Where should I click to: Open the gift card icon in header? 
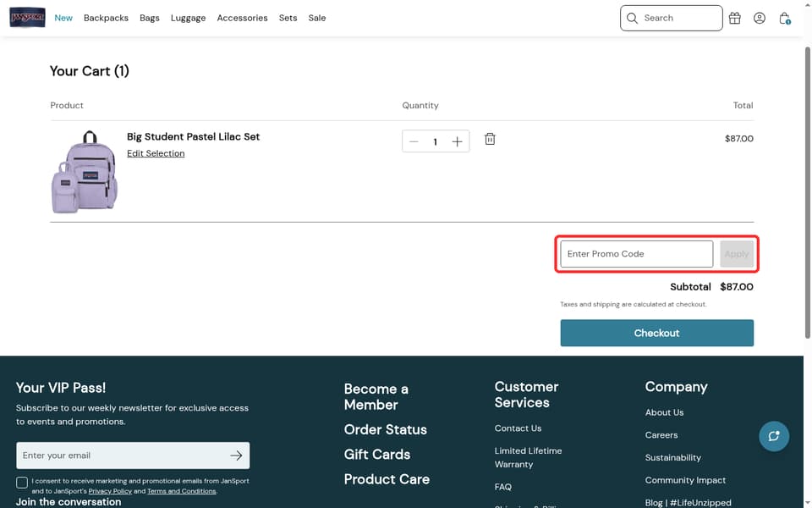point(734,18)
